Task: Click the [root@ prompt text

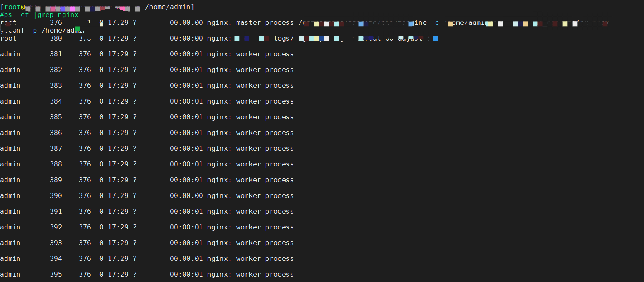Action: point(12,7)
